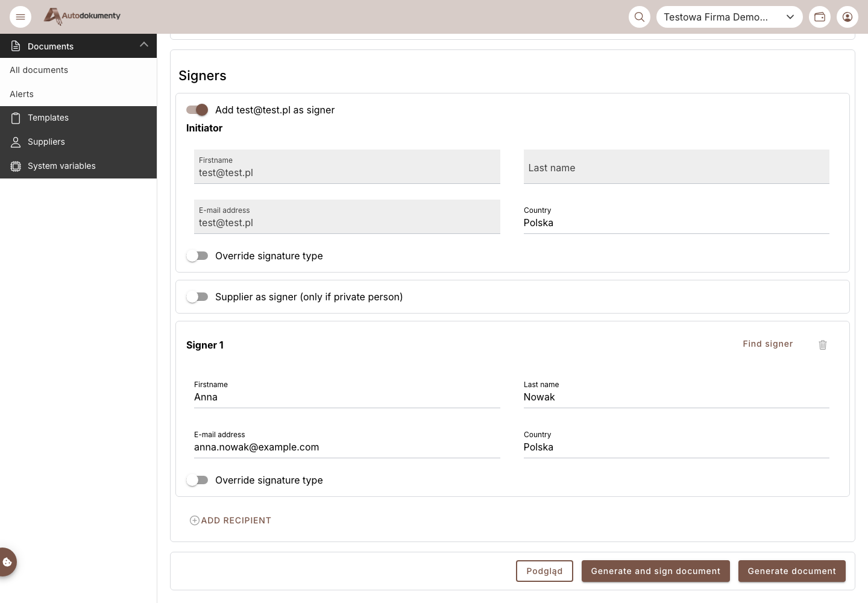Open the Signer 1 Country dropdown
Image resolution: width=868 pixels, height=603 pixels.
point(676,441)
